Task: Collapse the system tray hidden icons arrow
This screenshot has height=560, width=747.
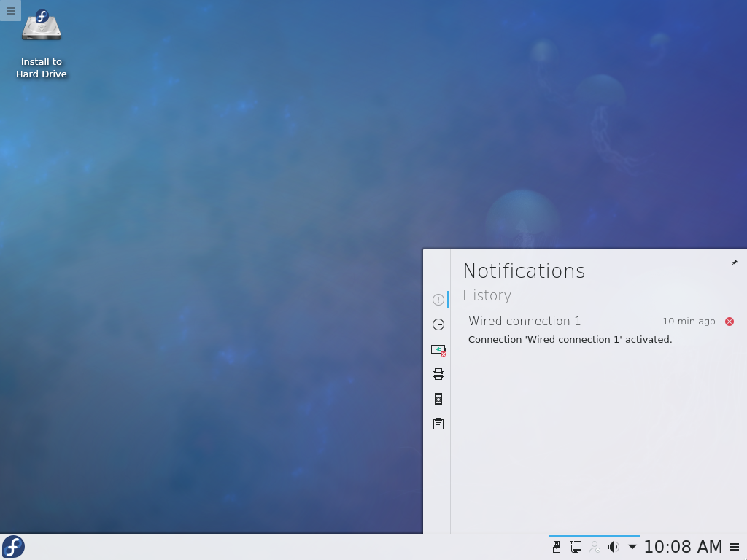Action: click(632, 547)
